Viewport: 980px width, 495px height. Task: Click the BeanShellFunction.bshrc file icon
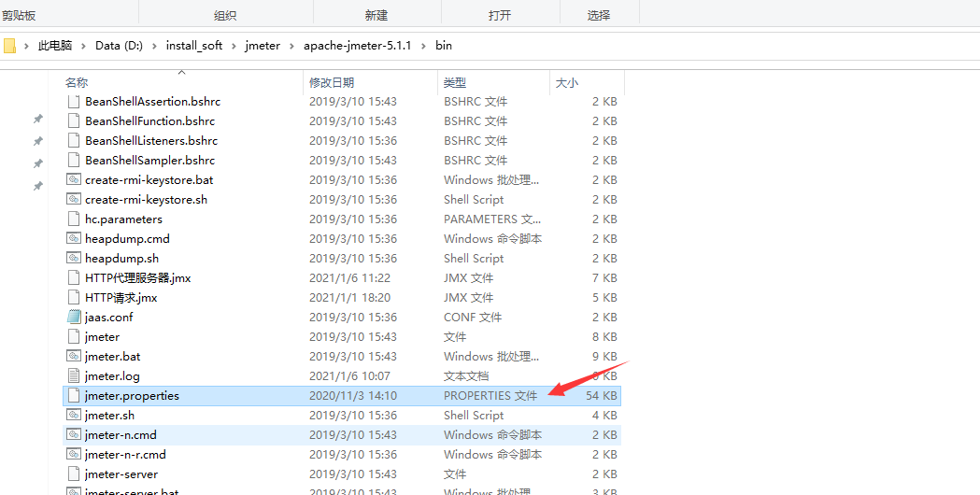(74, 120)
